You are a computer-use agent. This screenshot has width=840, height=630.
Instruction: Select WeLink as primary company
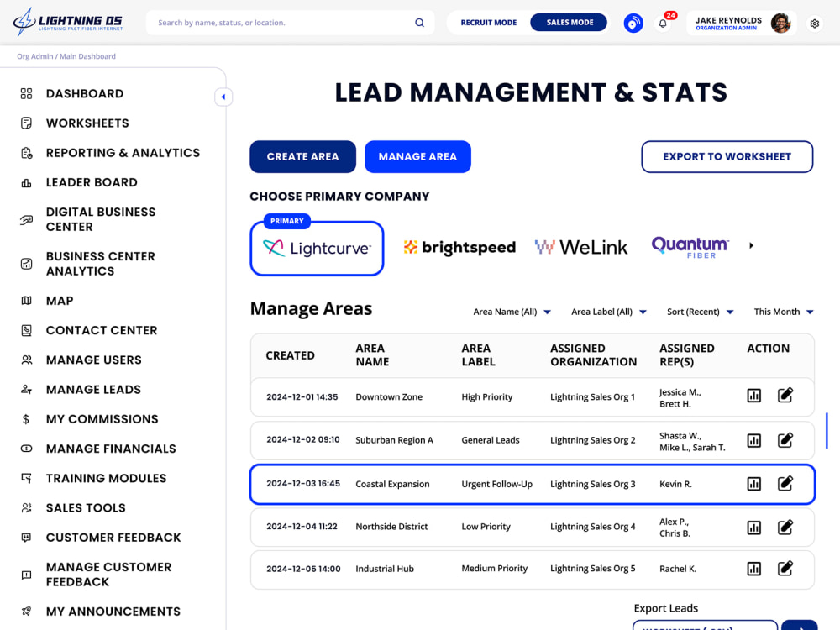coord(581,247)
